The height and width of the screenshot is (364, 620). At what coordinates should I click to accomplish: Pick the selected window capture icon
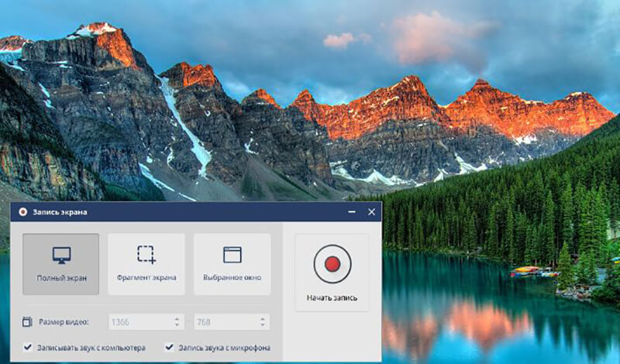(232, 255)
